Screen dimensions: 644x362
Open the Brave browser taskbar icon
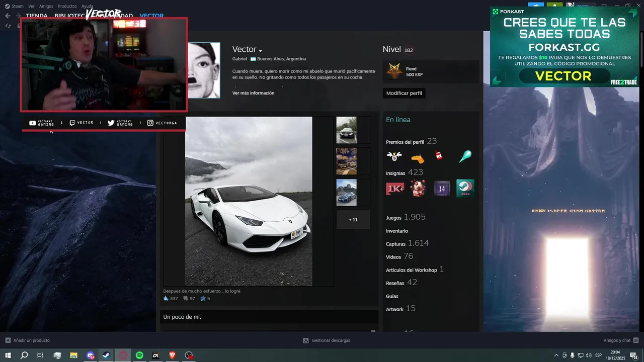173,355
